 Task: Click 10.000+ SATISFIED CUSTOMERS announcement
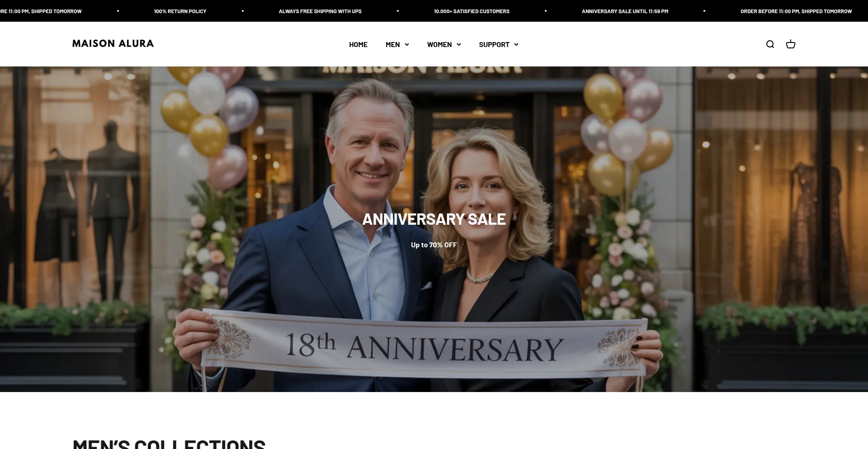(472, 11)
